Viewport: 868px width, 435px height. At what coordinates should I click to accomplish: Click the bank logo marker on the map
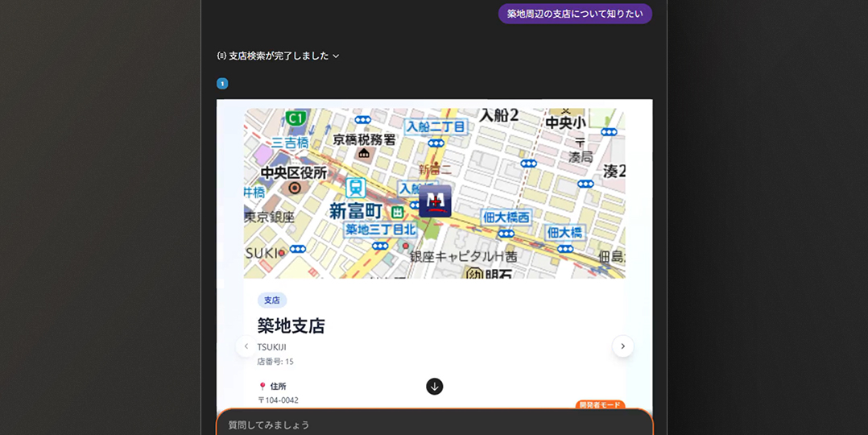(x=435, y=201)
